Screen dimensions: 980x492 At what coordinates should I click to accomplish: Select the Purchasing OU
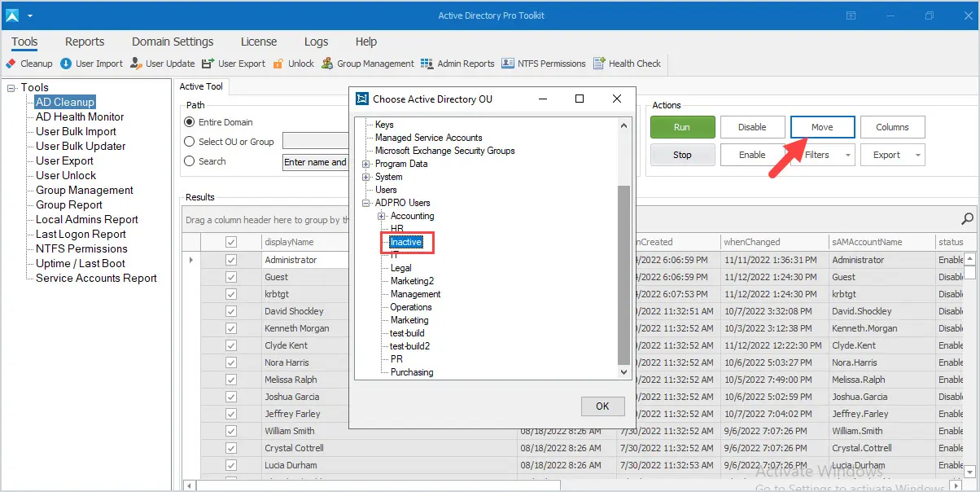[412, 372]
